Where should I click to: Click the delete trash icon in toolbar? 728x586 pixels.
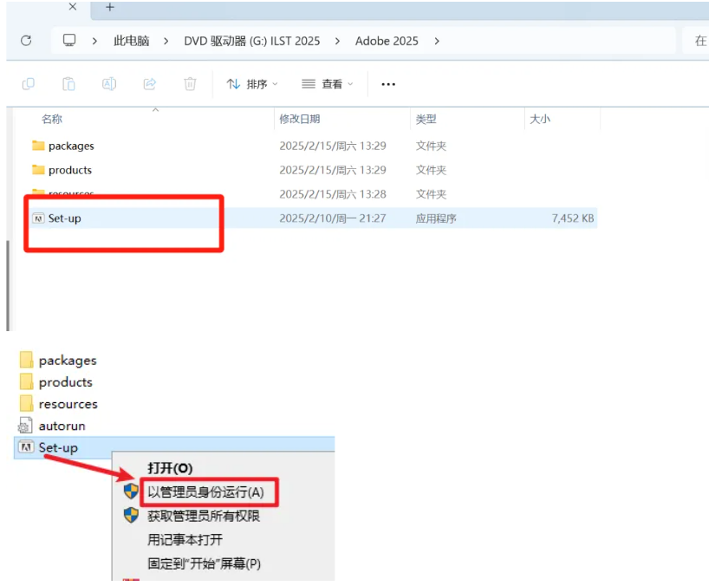[190, 84]
